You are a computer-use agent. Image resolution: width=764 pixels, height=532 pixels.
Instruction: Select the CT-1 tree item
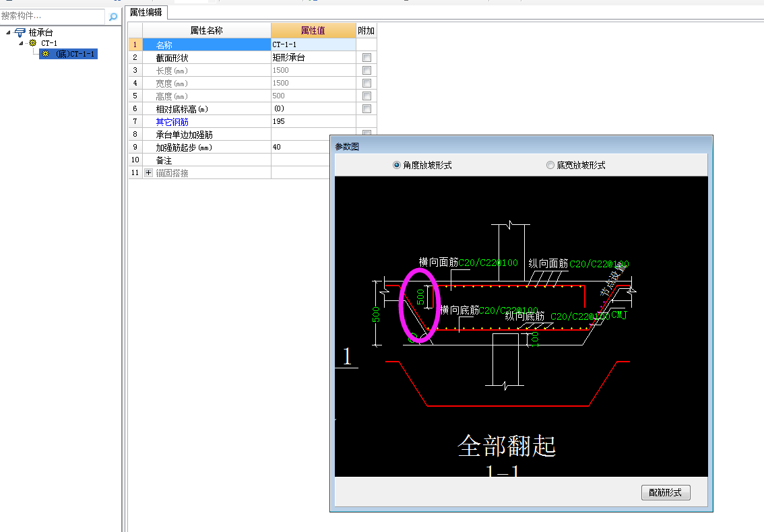point(49,43)
